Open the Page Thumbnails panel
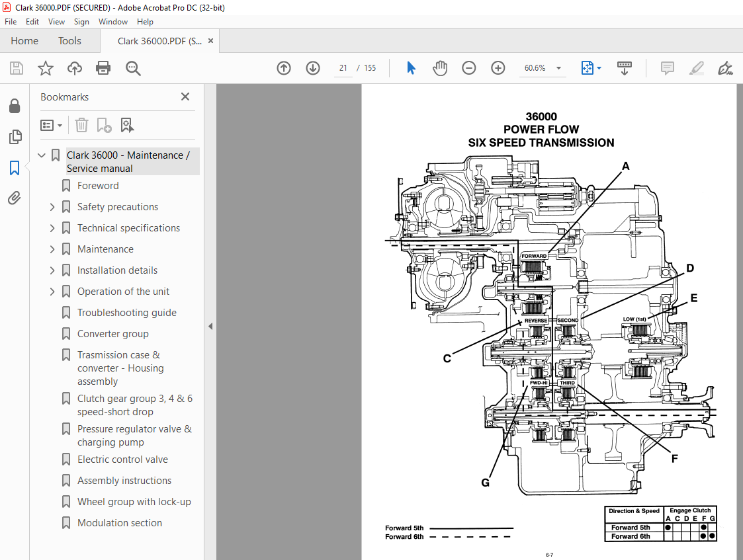Screen dimensions: 743x560 pos(15,137)
